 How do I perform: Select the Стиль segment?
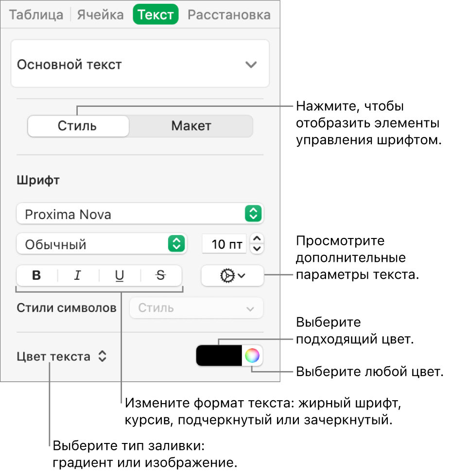click(x=78, y=126)
